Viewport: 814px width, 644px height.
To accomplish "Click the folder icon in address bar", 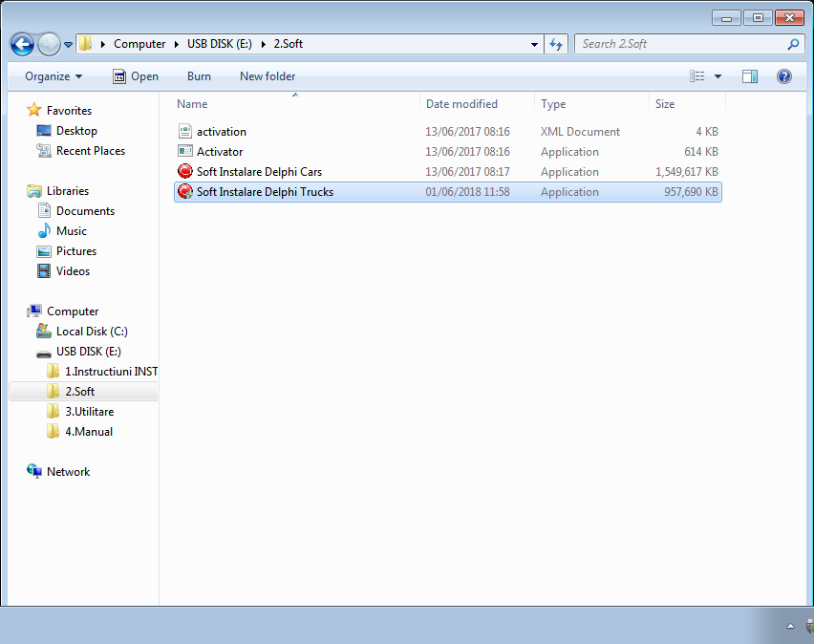I will click(86, 44).
